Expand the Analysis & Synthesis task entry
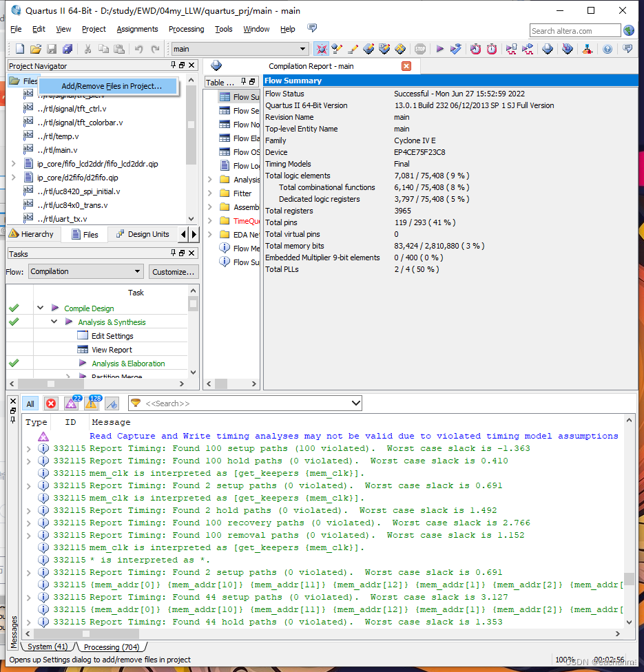Screen dimensions: 644x672 point(54,322)
